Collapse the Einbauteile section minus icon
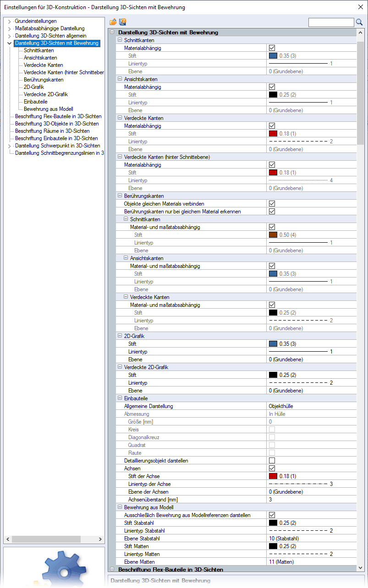 (120, 398)
